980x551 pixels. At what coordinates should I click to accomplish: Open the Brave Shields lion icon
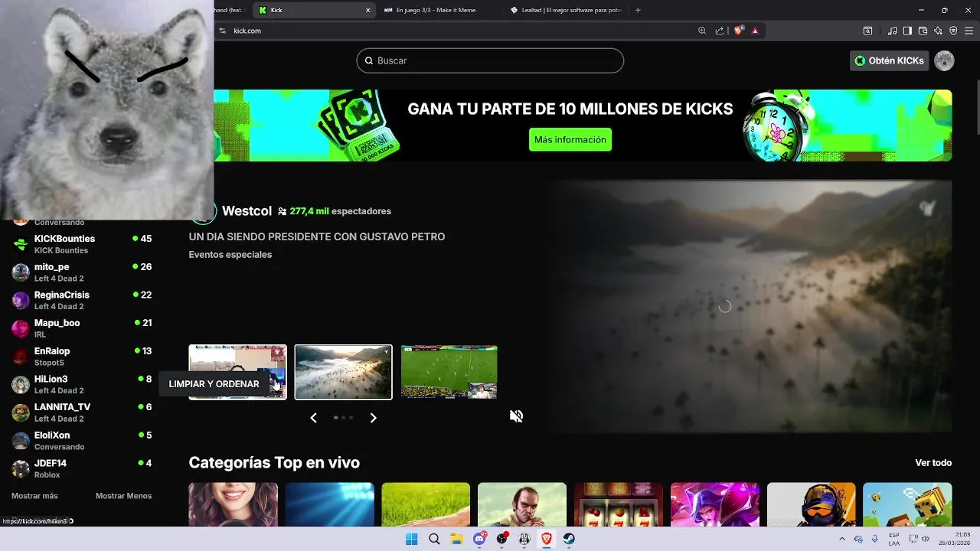click(x=739, y=31)
